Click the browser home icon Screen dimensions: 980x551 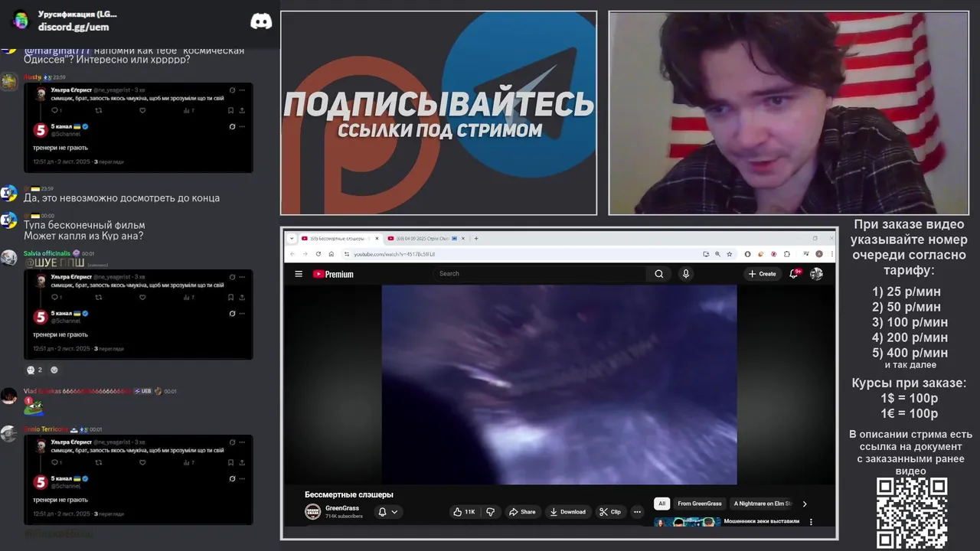331,254
